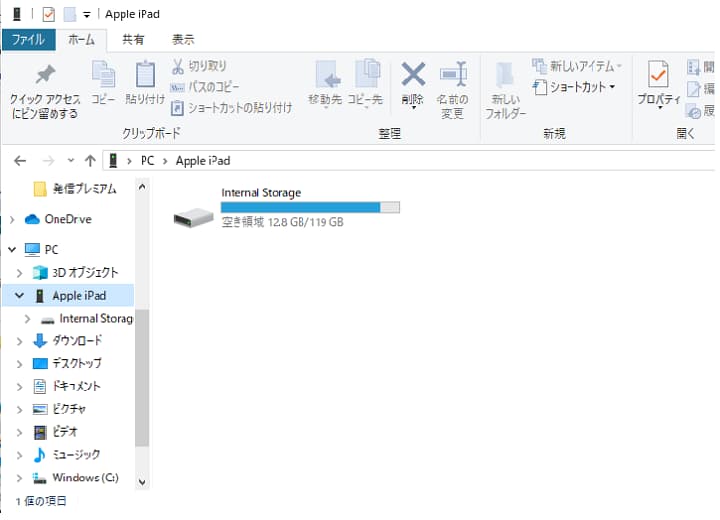The image size is (720, 520).
Task: Open breadcrumb chevron between PC and Apple iPad
Action: tap(165, 161)
